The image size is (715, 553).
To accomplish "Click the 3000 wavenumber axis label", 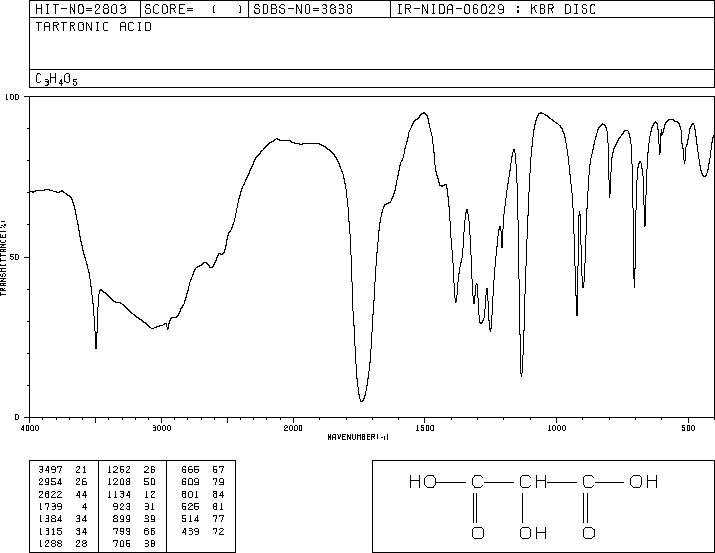I will 161,428.
